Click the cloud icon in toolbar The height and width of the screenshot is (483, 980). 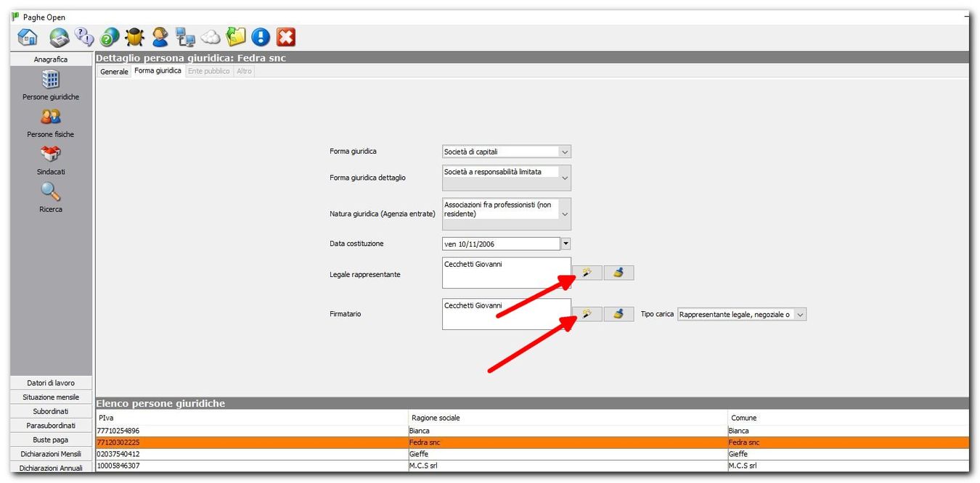[211, 37]
